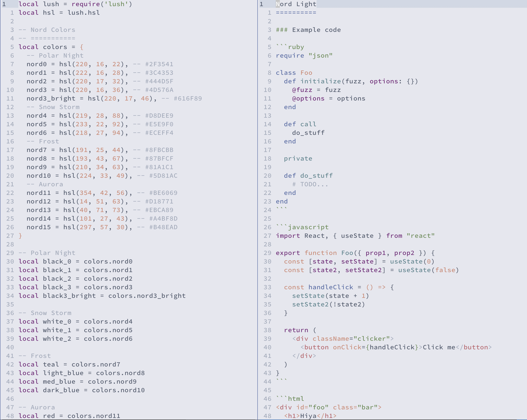
Task: Click the 'local teal' assignment line
Action: click(x=69, y=364)
